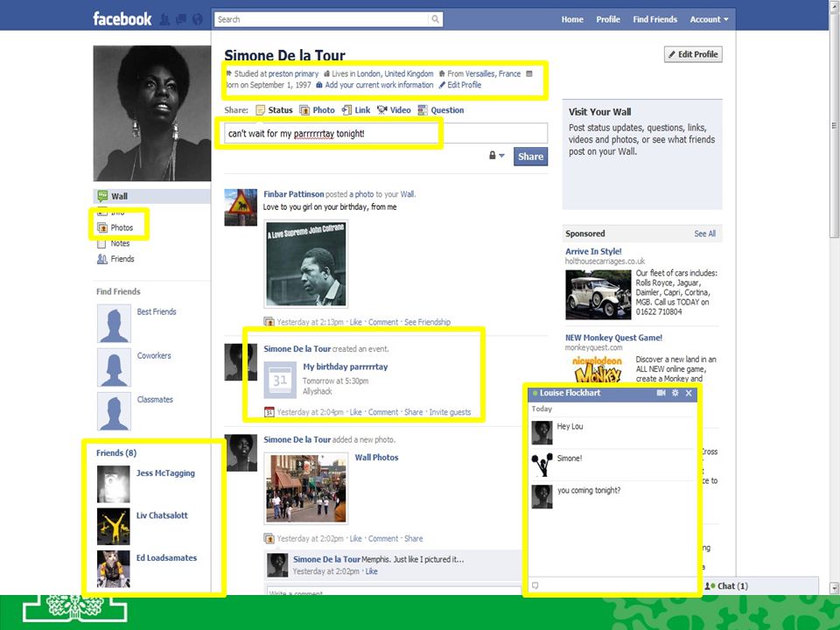
Task: Click See Friendship under Finbar's post
Action: tap(427, 322)
